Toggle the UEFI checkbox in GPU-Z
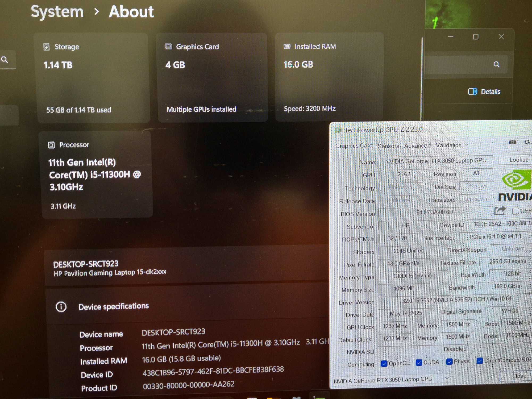 pyautogui.click(x=516, y=211)
